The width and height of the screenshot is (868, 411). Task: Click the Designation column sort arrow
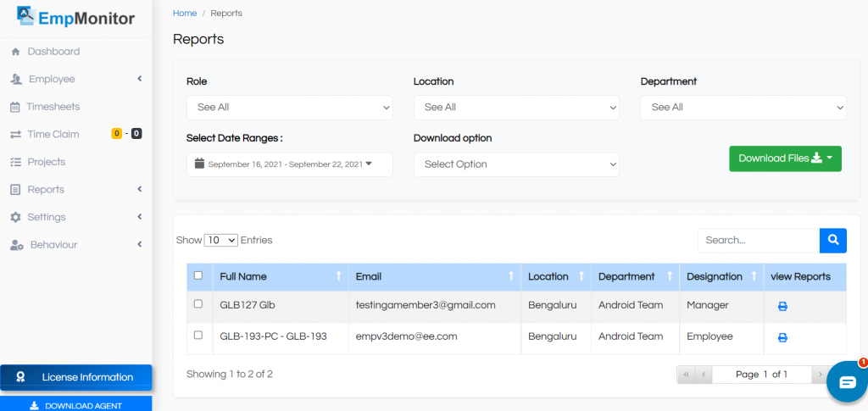click(754, 276)
